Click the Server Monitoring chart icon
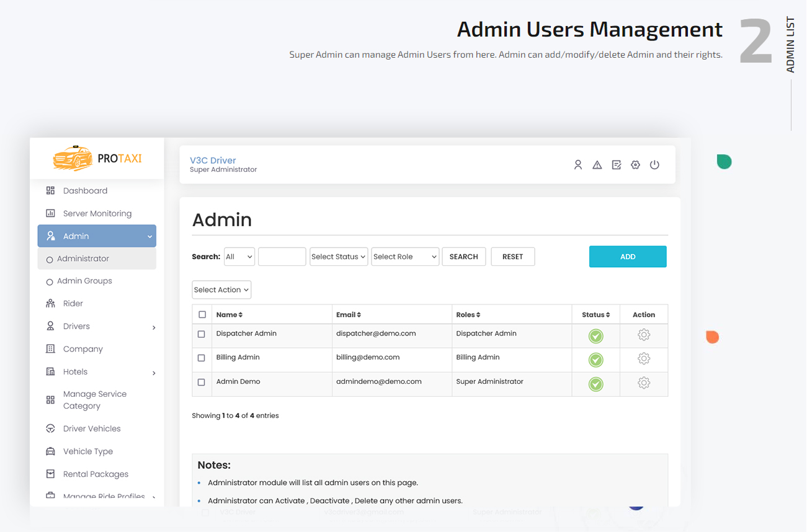This screenshot has width=807, height=532. 50,213
